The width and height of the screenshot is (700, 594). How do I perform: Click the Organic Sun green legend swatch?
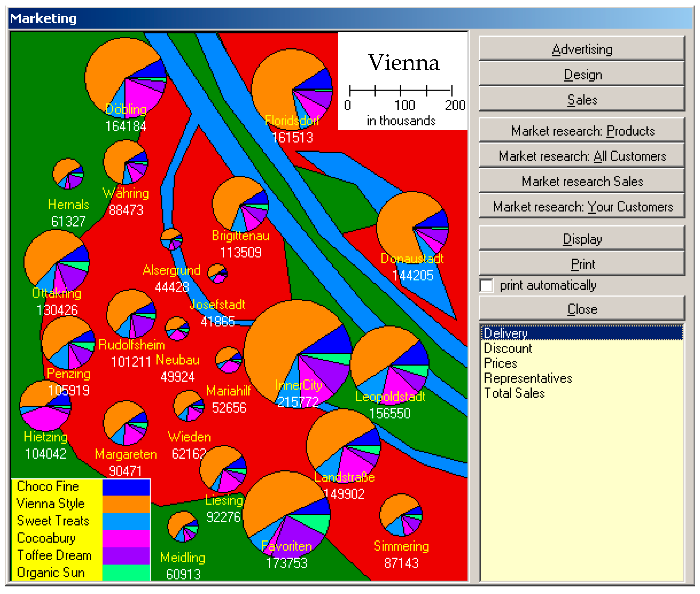click(126, 572)
